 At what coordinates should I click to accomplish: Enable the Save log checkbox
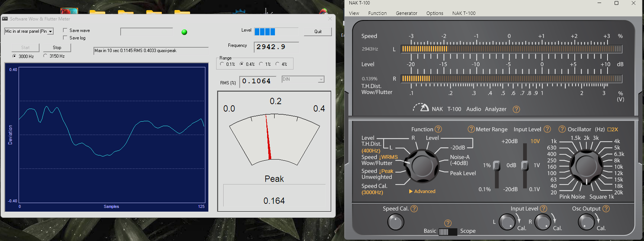[x=65, y=38]
